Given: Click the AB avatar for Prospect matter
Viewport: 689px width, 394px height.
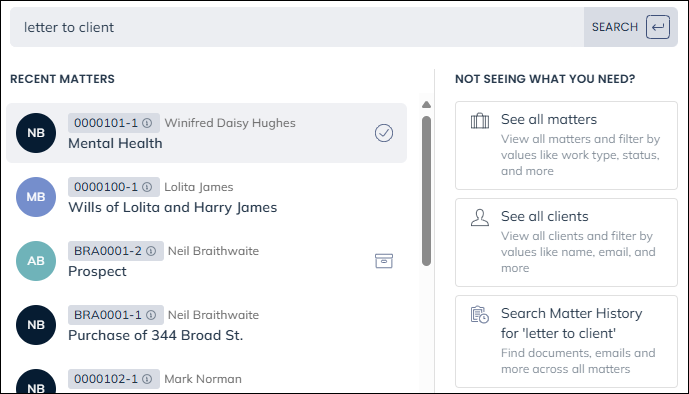Looking at the screenshot, I should 36,261.
